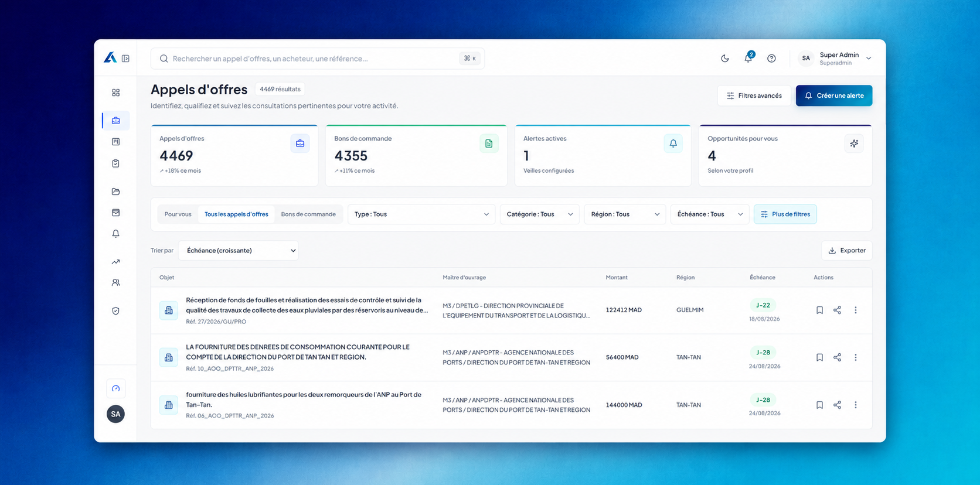The image size is (980, 485).
Task: Click the ⌘K shortcut badge in the search bar
Action: tap(470, 59)
